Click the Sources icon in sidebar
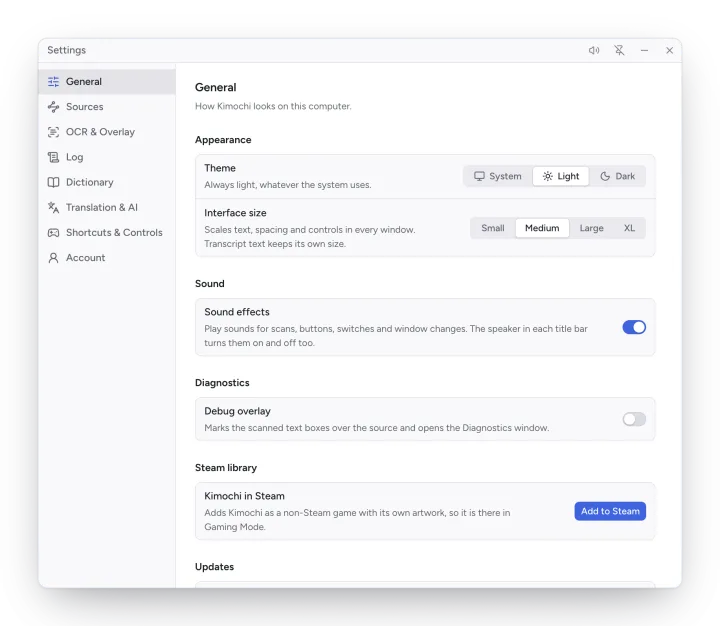Screen dimensions: 720x626 (53, 107)
